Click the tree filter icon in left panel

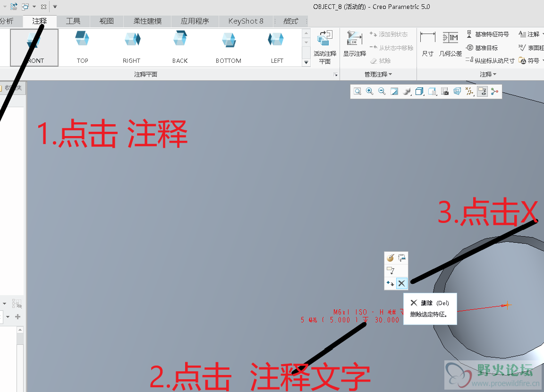17,304
